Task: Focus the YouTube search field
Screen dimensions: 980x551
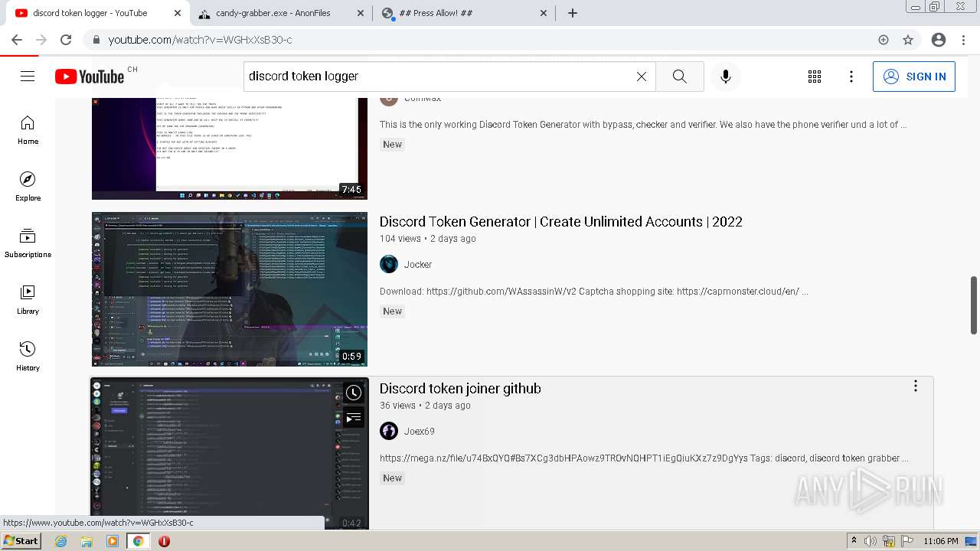Action: [x=436, y=76]
